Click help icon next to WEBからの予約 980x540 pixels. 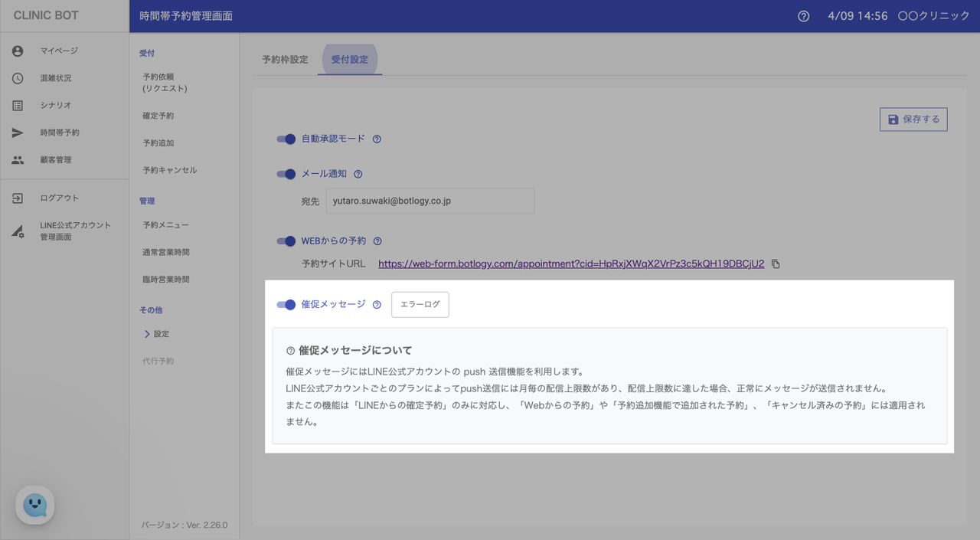(377, 241)
